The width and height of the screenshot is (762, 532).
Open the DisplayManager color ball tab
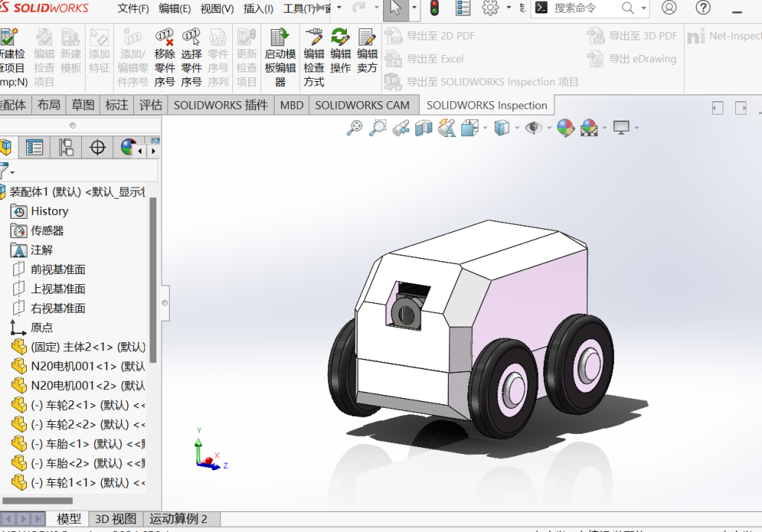(127, 147)
